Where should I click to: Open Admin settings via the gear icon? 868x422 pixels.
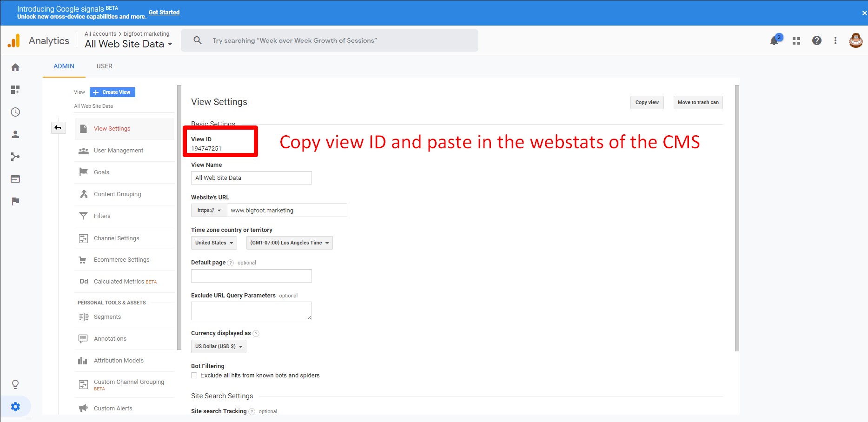click(16, 406)
